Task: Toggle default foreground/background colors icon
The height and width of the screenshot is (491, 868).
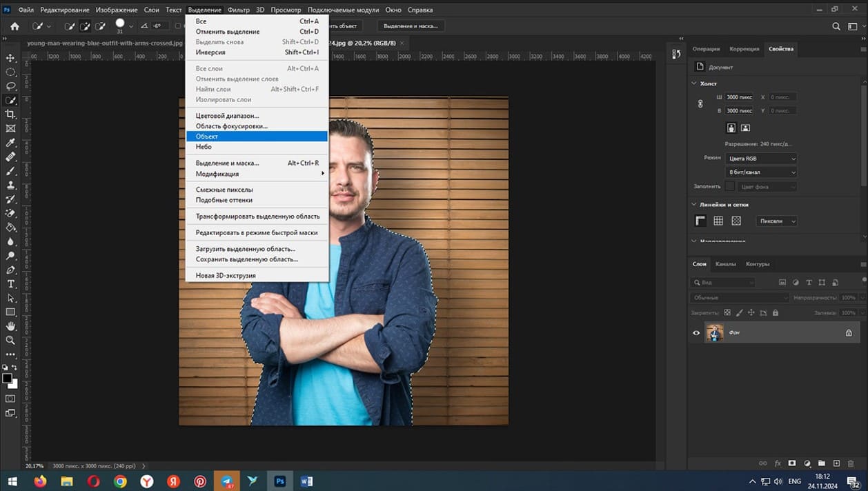Action: point(4,368)
